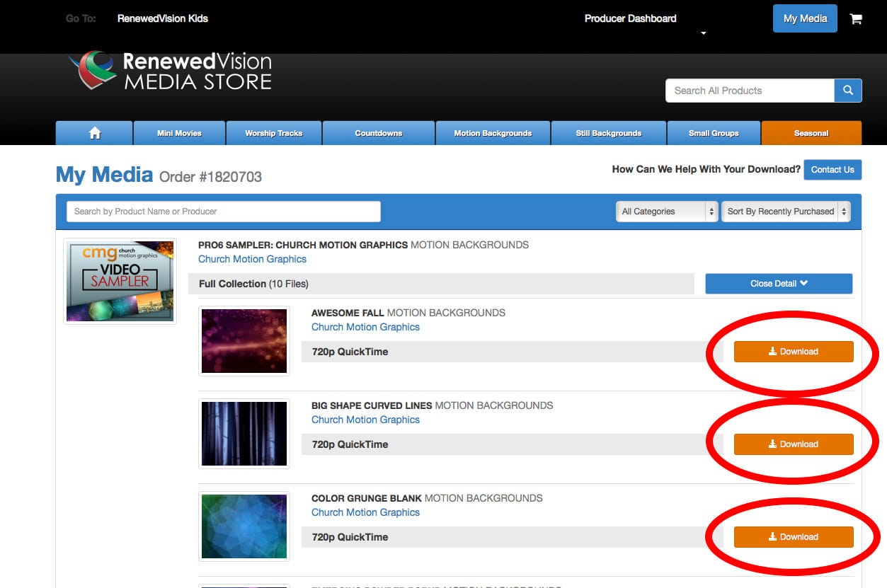Click the Awesome Fall title text

click(x=348, y=313)
